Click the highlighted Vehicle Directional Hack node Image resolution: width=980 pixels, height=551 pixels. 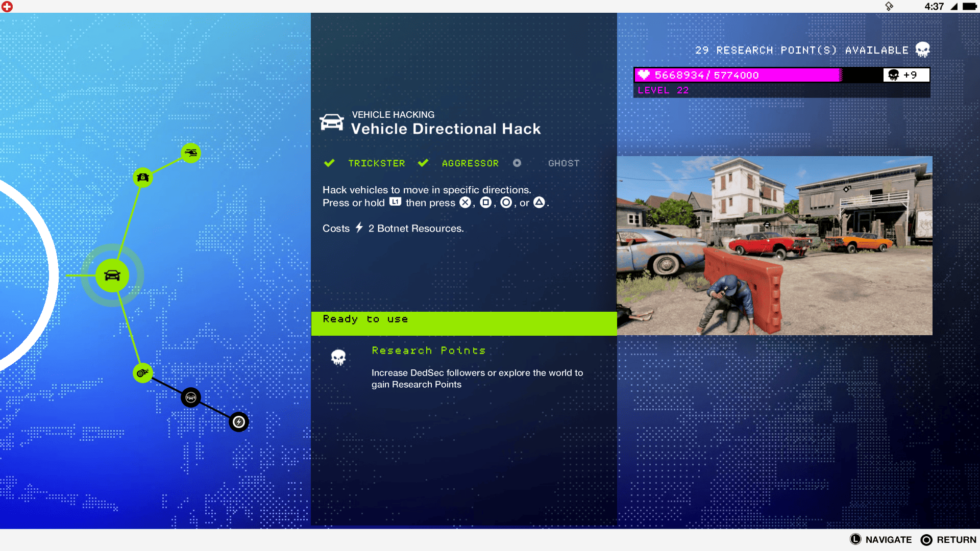click(x=112, y=275)
